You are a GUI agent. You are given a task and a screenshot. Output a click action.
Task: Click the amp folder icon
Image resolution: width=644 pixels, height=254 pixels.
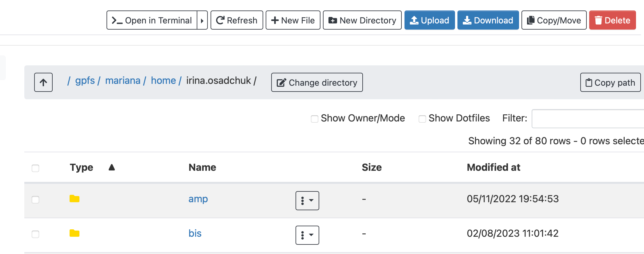74,199
